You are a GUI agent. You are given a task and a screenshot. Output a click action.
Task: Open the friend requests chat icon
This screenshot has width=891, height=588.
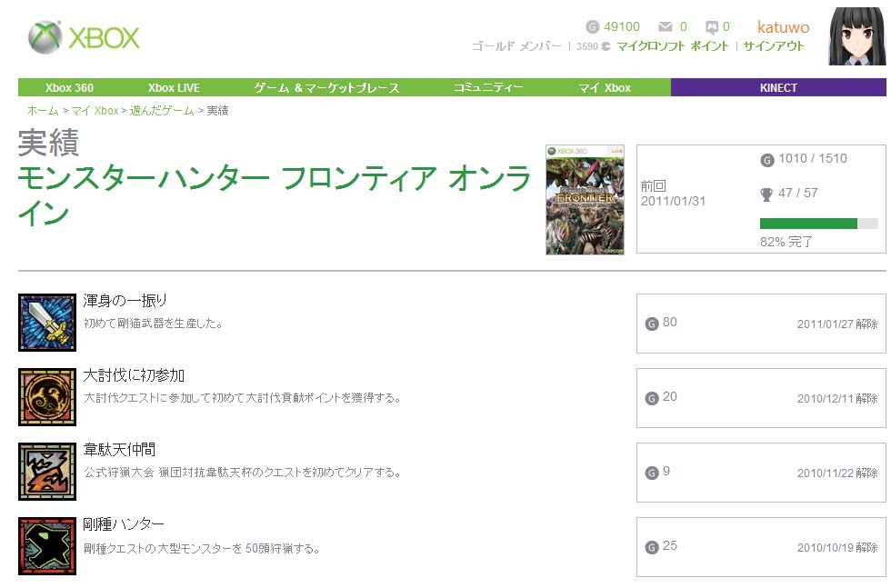(711, 27)
